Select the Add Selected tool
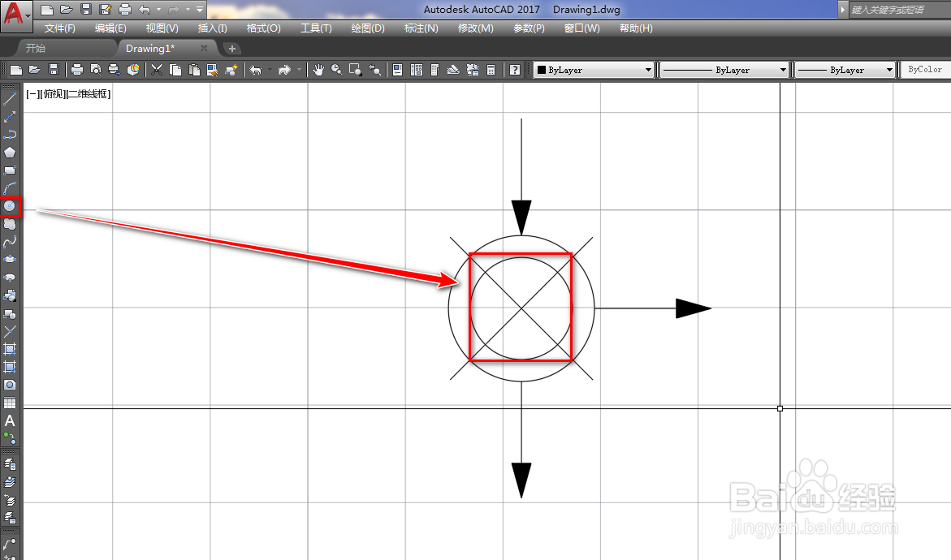Viewport: 951px width, 560px height. 10,437
